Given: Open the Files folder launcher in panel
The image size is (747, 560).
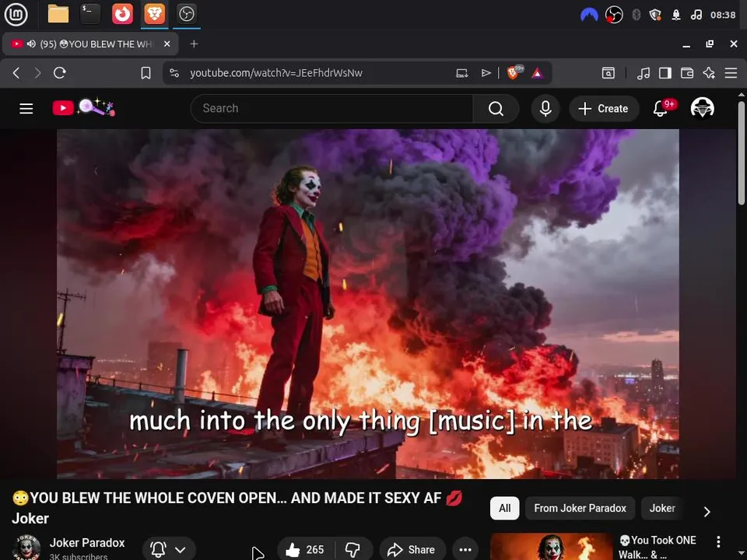Looking at the screenshot, I should 58,14.
